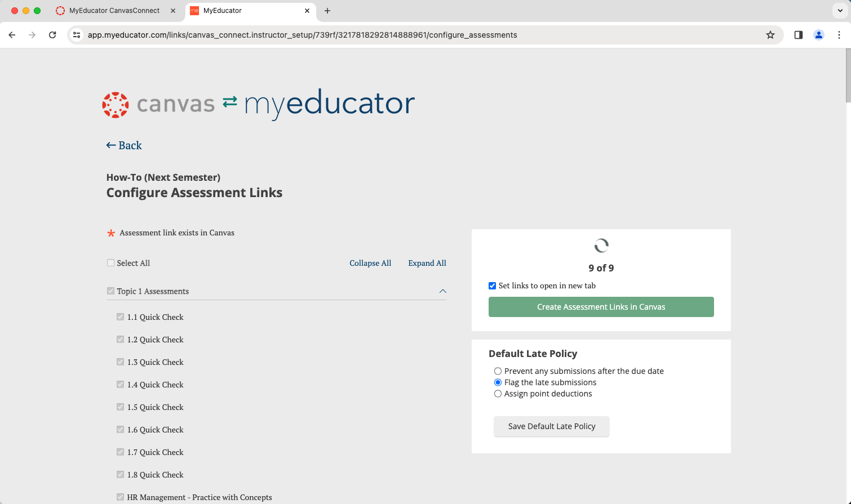Toggle 1.1 Quick Check checkbox
The height and width of the screenshot is (504, 851).
click(x=120, y=317)
